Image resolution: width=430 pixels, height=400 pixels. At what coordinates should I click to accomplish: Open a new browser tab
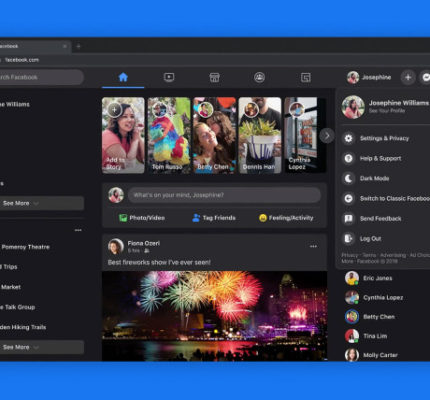pyautogui.click(x=78, y=46)
